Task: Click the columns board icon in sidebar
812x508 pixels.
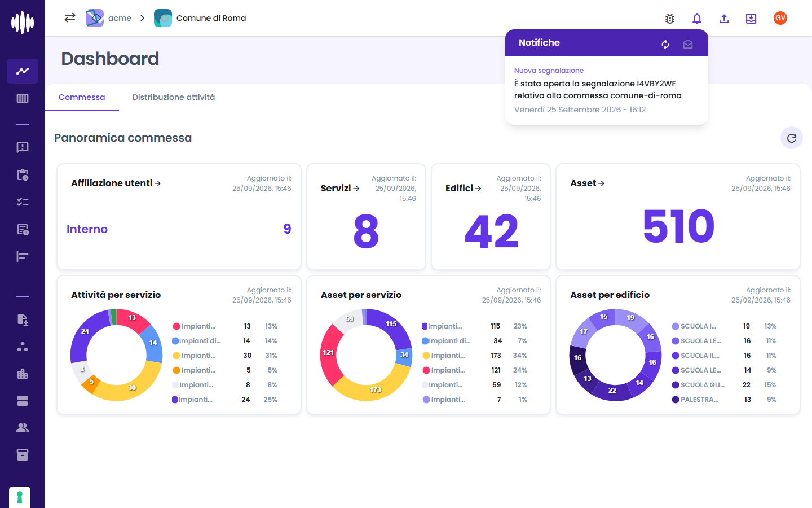Action: click(23, 98)
